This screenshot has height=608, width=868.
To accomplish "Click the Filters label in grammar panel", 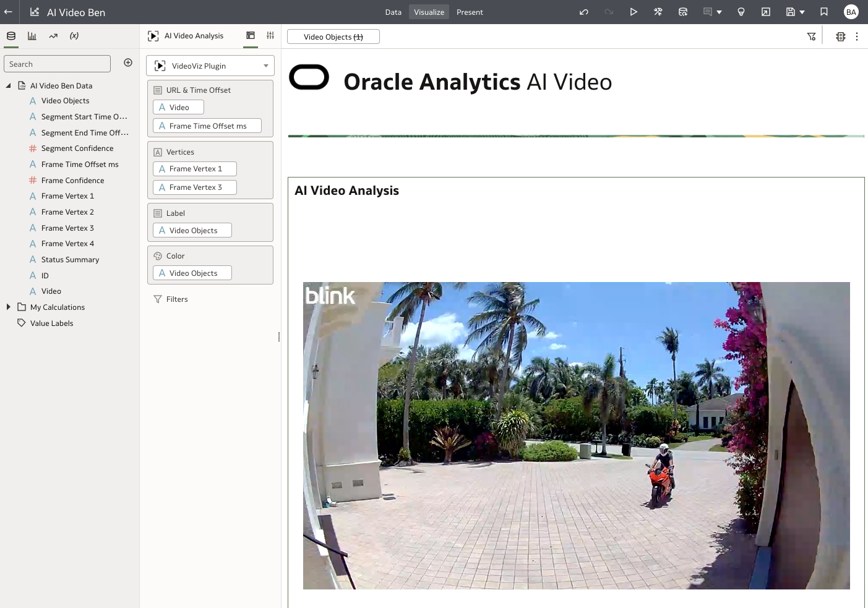I will tap(177, 299).
